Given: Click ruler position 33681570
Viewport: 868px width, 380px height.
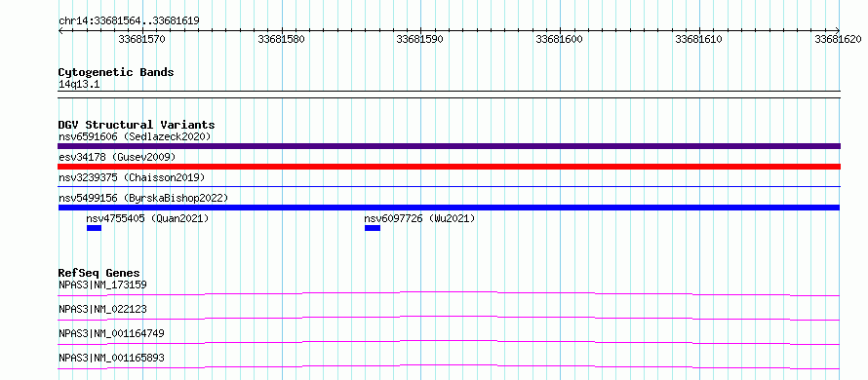Looking at the screenshot, I should pyautogui.click(x=141, y=39).
